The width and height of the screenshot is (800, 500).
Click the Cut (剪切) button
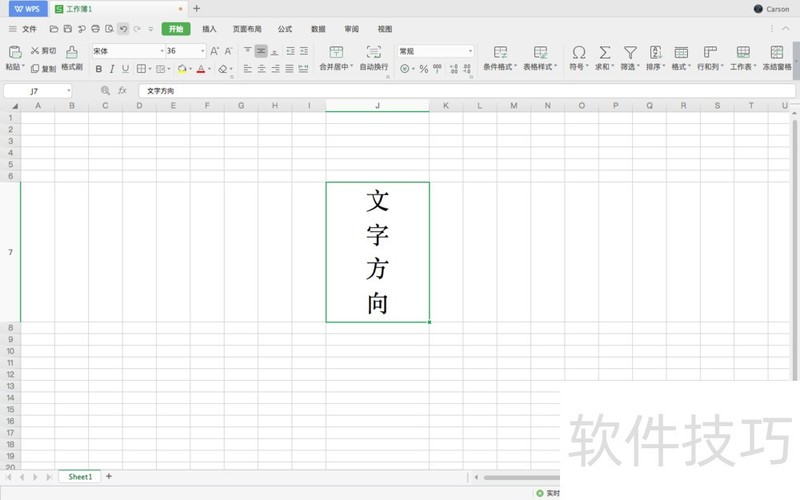click(x=43, y=51)
